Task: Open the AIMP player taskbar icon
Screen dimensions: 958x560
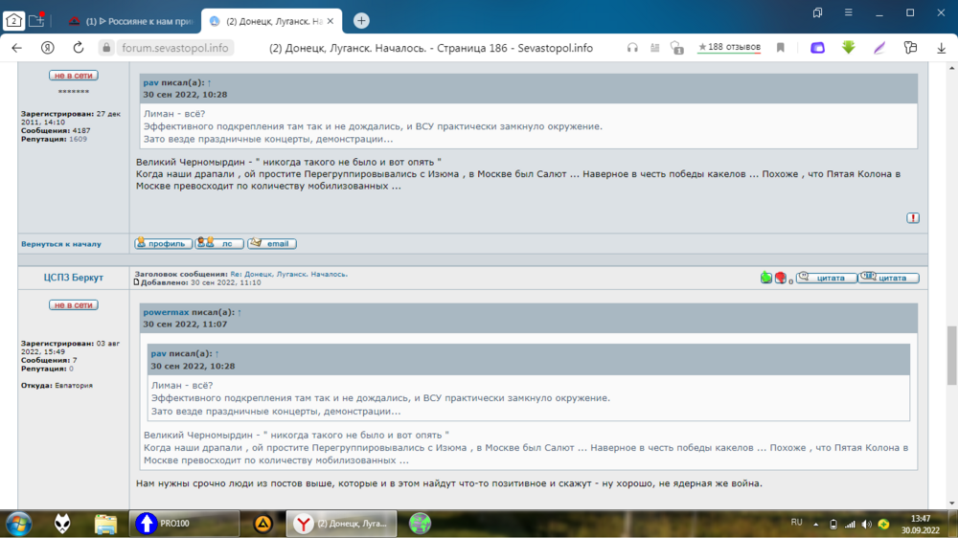Action: click(262, 524)
